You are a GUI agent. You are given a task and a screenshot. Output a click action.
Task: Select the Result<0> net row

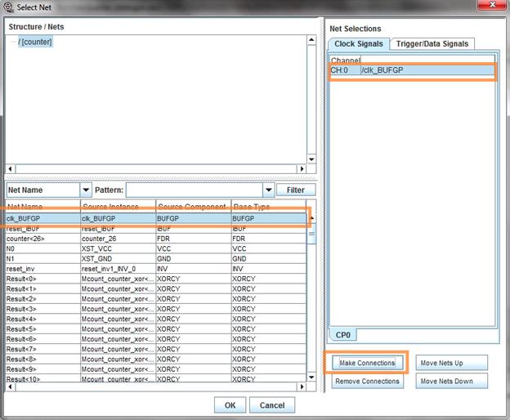click(155, 279)
